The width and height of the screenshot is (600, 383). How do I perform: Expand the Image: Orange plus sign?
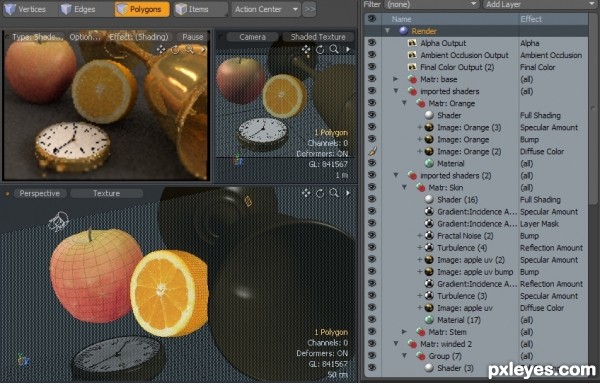pyautogui.click(x=420, y=139)
